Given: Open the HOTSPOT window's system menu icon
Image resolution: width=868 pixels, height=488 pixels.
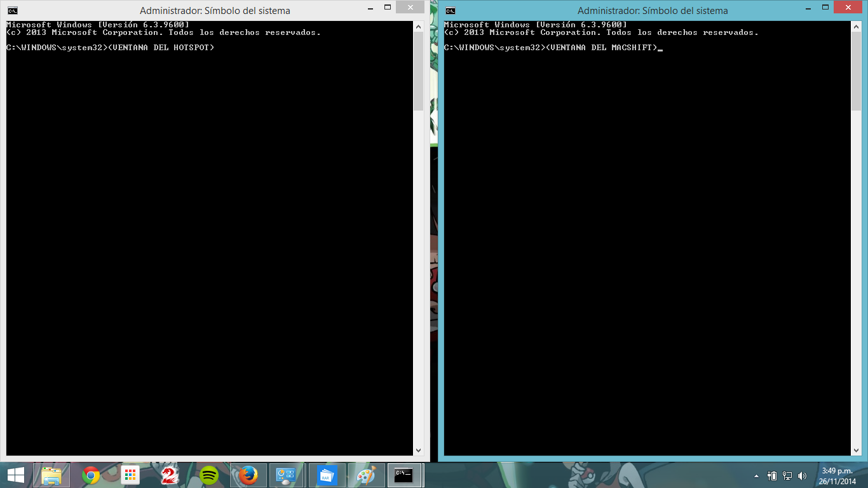Looking at the screenshot, I should 12,10.
